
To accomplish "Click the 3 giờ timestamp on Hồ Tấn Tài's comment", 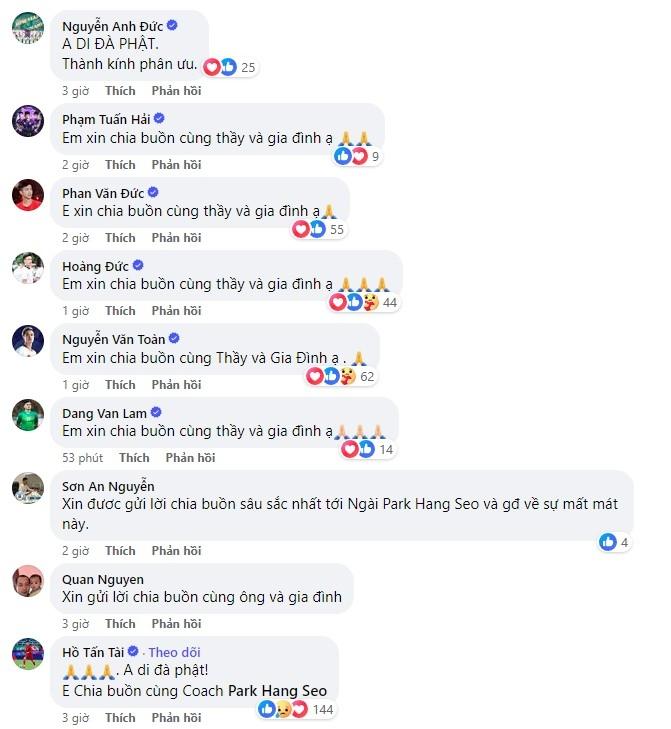I will (75, 717).
